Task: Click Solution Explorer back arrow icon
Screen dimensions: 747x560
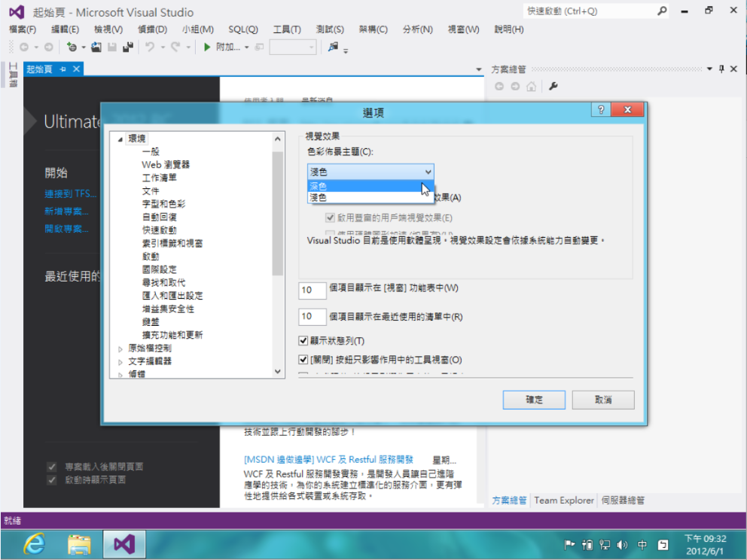Action: click(499, 87)
